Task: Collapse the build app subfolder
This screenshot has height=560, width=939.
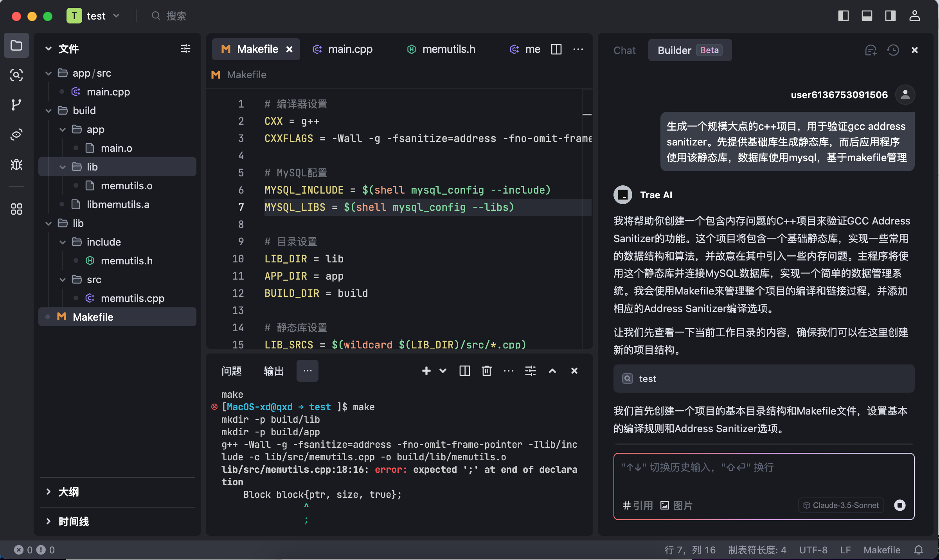Action: coord(63,129)
